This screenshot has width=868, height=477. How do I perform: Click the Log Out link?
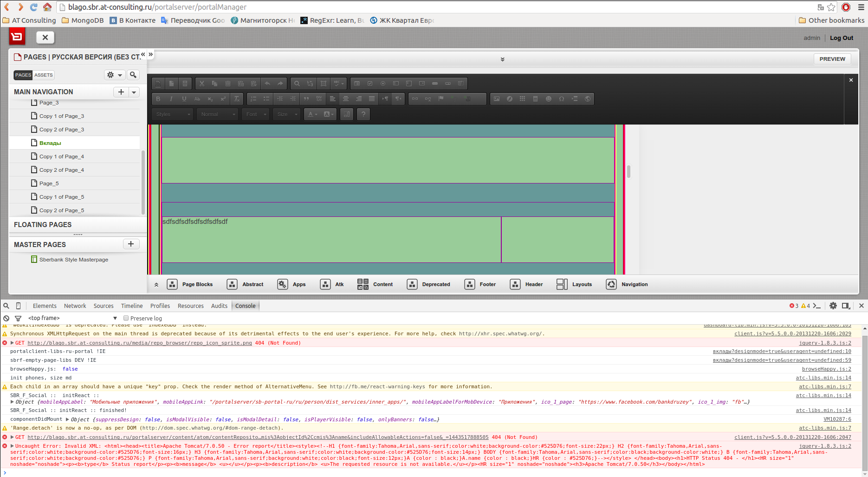tap(842, 38)
